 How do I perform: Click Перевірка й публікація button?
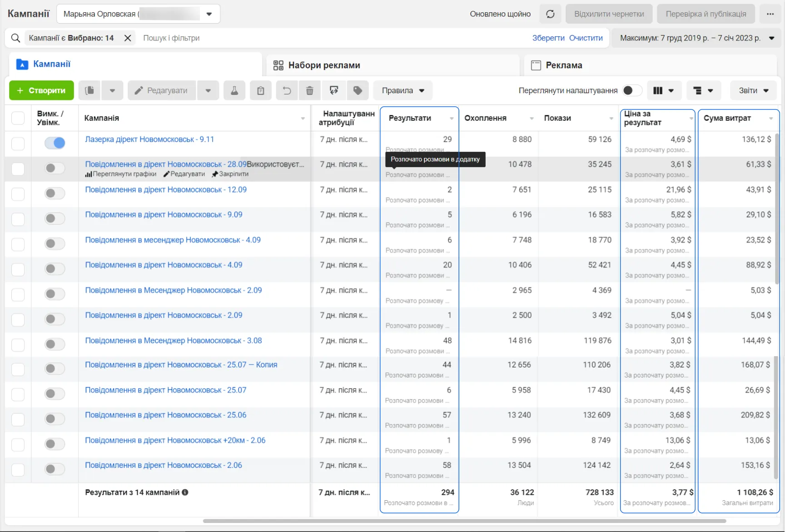[x=706, y=14]
